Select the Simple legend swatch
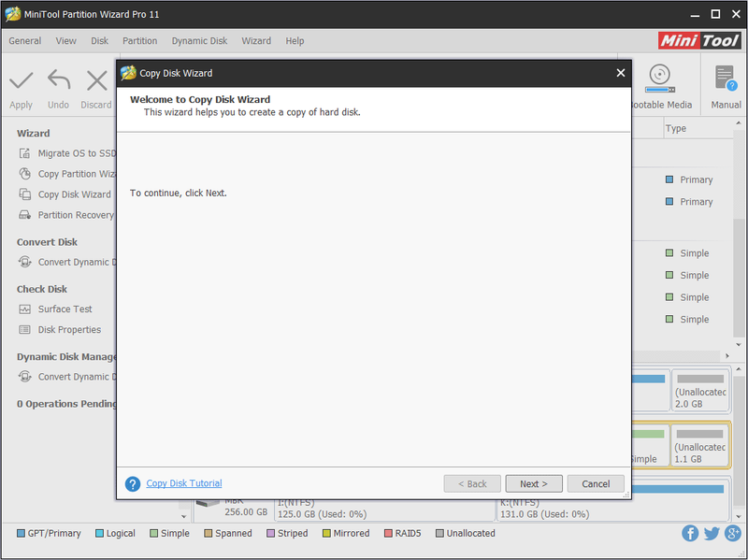This screenshot has width=748, height=560. tap(153, 533)
